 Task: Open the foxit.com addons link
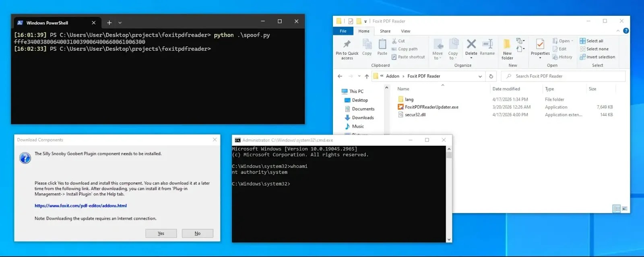point(80,206)
